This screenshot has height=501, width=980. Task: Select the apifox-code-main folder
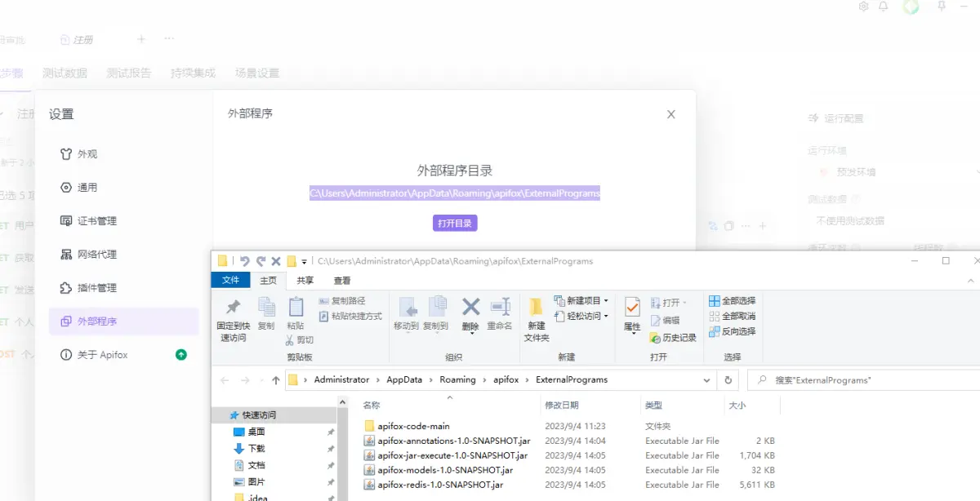coord(413,426)
